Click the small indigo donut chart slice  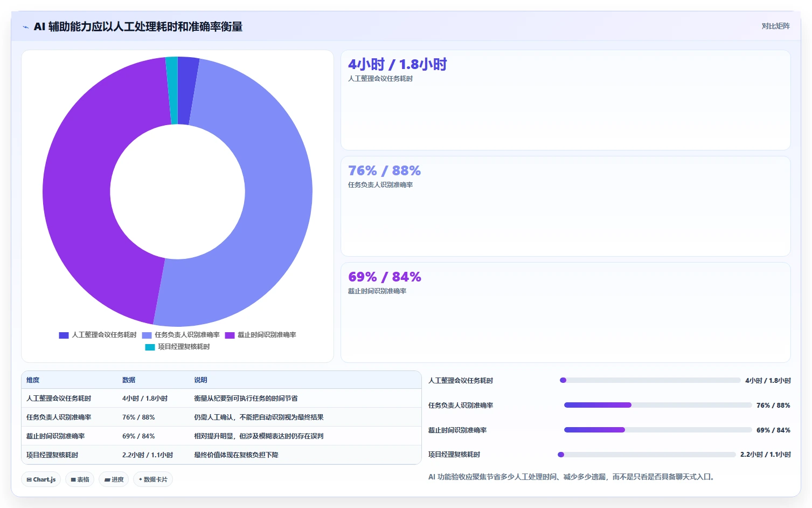click(186, 91)
